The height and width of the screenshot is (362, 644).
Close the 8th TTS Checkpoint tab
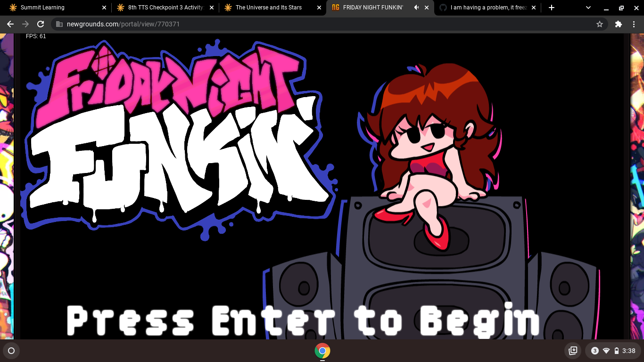[x=211, y=8]
